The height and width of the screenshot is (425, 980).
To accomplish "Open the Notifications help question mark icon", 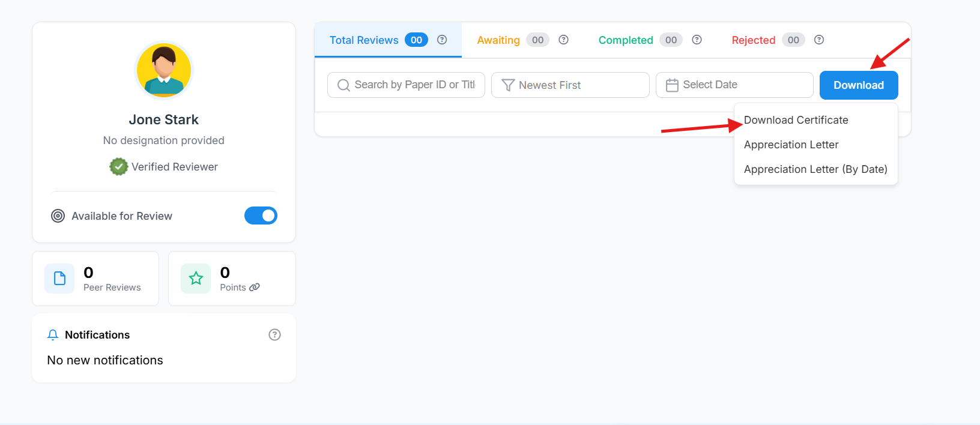I will pos(274,335).
